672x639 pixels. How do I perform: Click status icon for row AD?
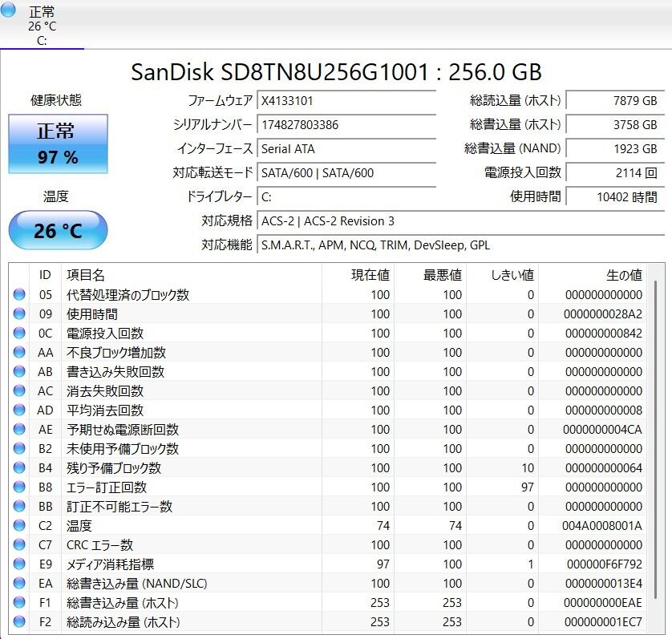(x=19, y=410)
